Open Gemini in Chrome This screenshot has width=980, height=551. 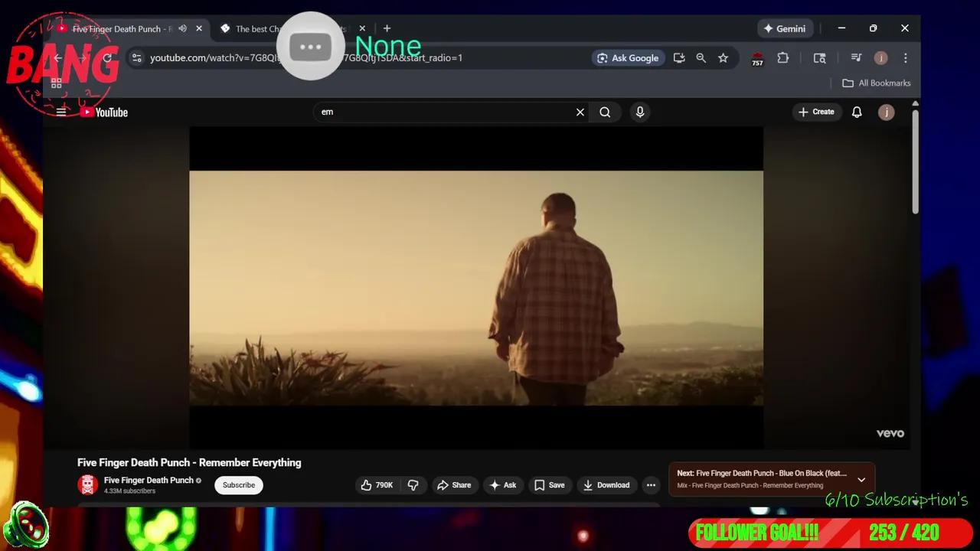784,29
